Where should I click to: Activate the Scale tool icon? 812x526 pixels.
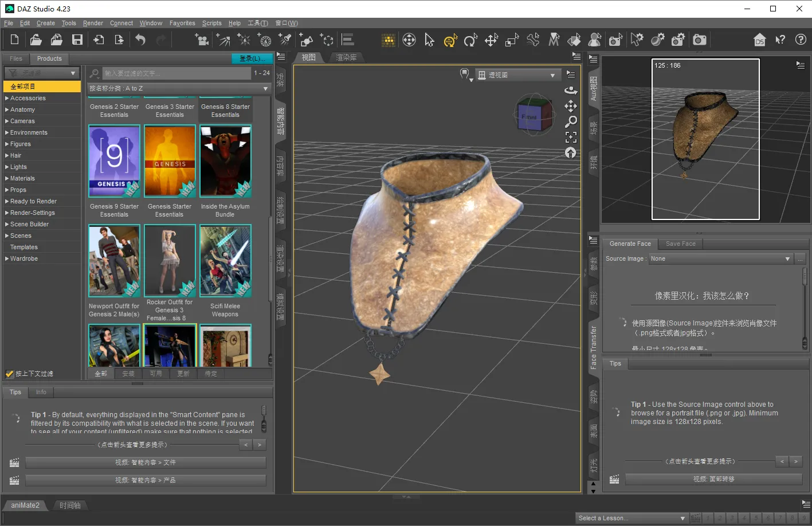click(x=512, y=40)
